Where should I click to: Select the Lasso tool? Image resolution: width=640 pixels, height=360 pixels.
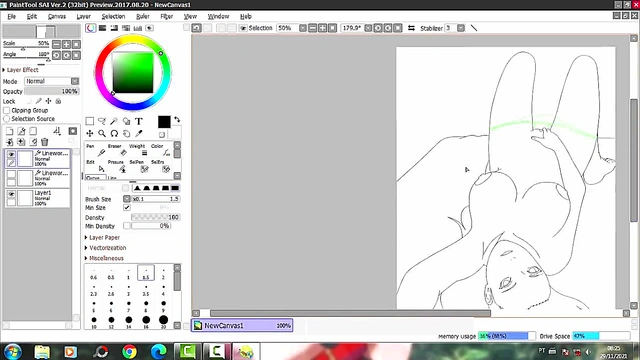coord(102,121)
